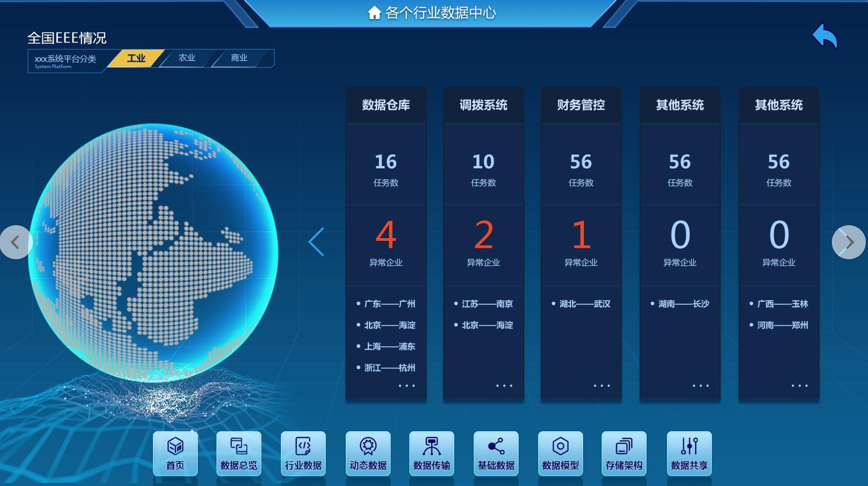Open 基础数据 using the share-style icon
Screen dimensions: 868x486
(x=496, y=453)
